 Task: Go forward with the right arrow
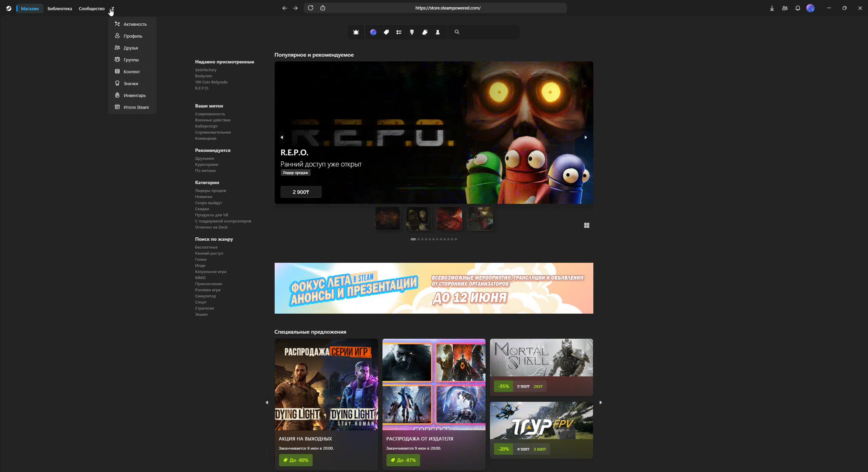tap(295, 8)
